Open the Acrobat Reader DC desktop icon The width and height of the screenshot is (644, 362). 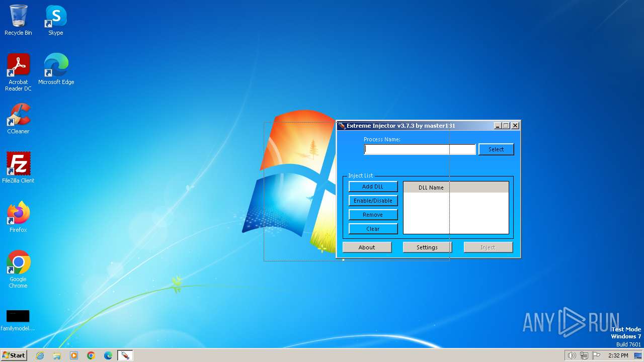tap(18, 72)
